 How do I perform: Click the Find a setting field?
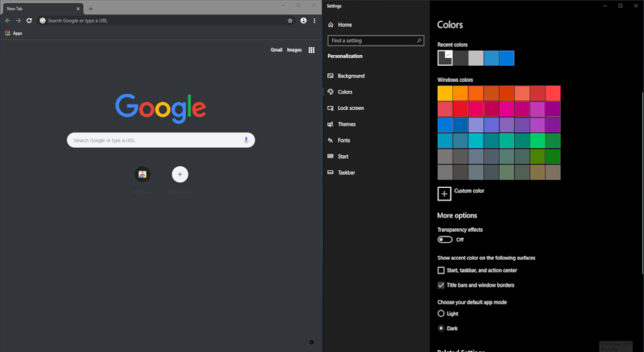376,41
